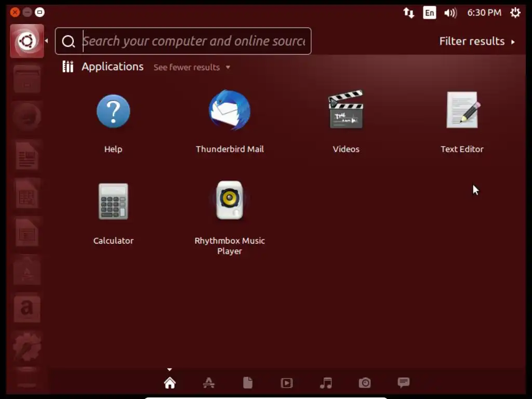
Task: Switch to the Social messages lens icon
Action: 403,382
